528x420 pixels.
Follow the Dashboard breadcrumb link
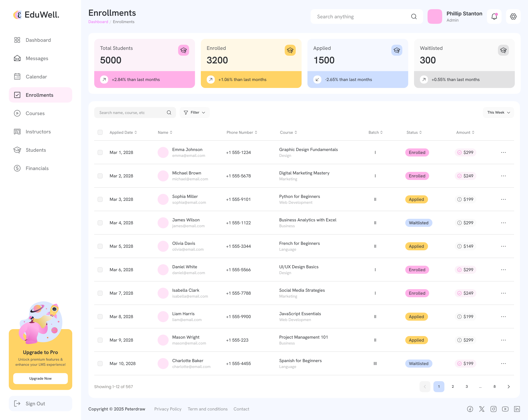click(x=98, y=22)
